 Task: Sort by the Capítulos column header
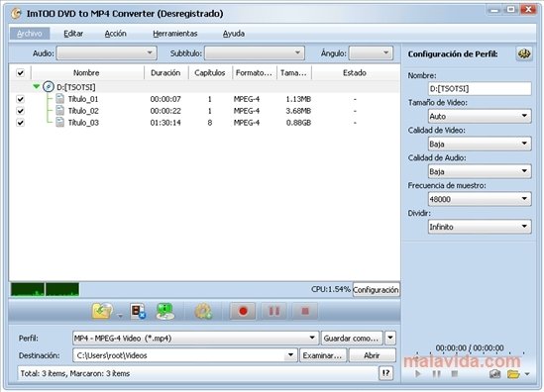pos(209,73)
